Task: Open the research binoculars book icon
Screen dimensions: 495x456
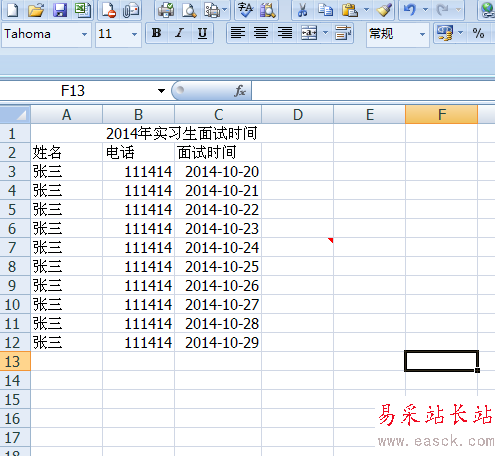Action: (267, 10)
